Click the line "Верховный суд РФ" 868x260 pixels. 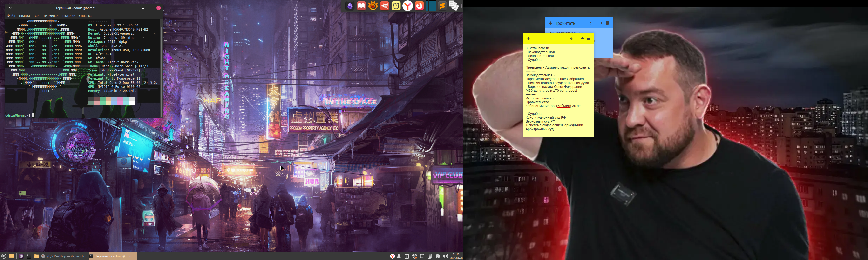540,121
